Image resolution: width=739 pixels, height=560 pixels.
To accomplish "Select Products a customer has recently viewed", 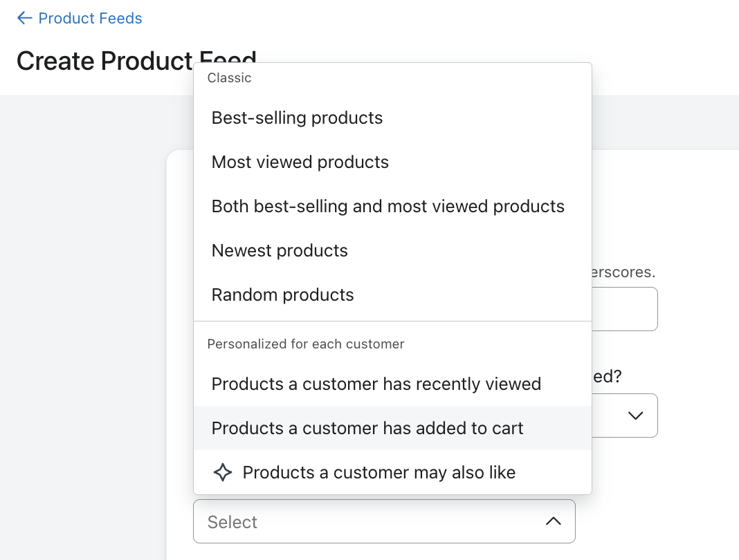I will coord(376,384).
